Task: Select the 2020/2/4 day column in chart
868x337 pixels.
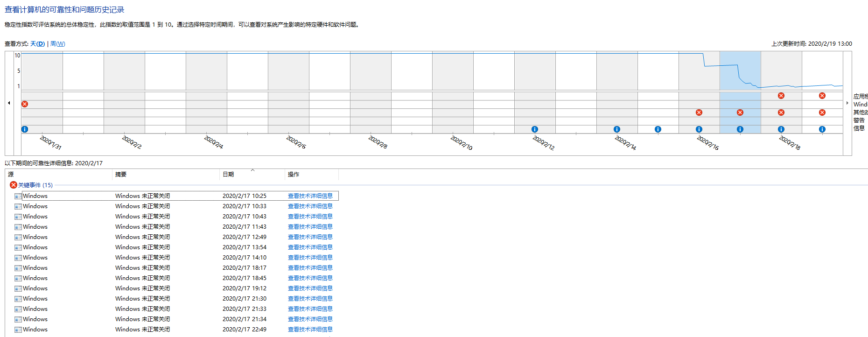Action: (206, 92)
